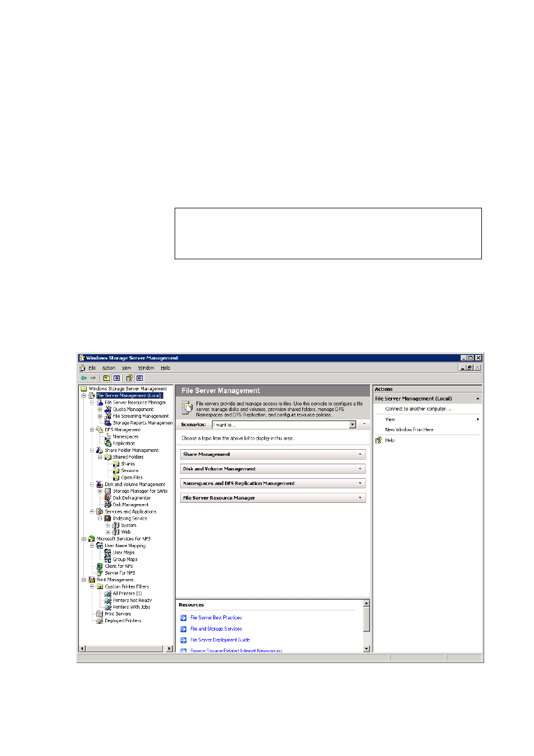This screenshot has height=756, width=534.
Task: Toggle Show/Hide Action Pane toolbar icon
Action: coord(139,378)
